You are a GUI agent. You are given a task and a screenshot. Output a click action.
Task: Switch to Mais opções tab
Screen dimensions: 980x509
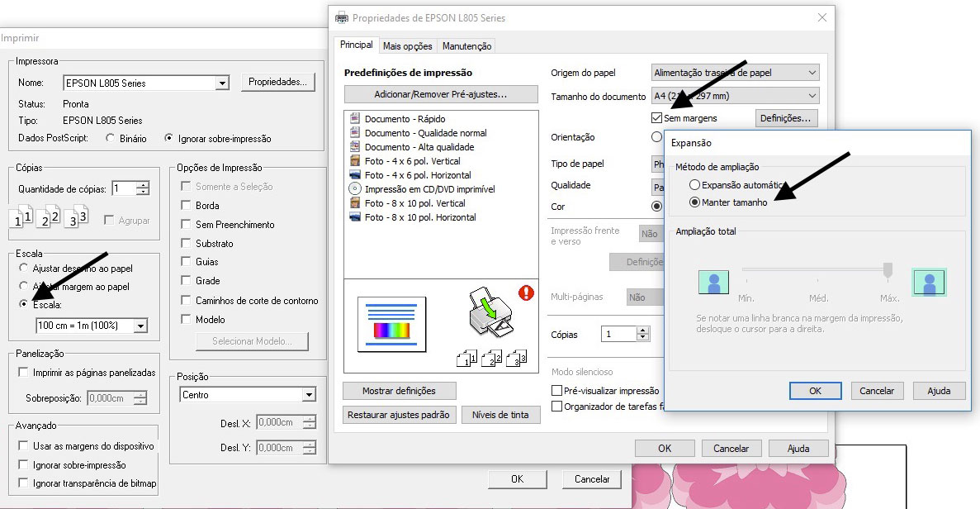pyautogui.click(x=408, y=46)
